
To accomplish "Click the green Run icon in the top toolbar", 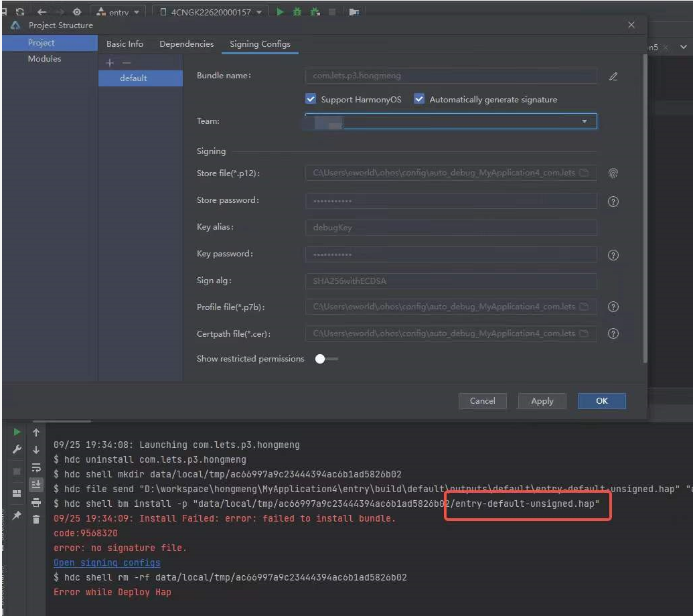I will 280,12.
